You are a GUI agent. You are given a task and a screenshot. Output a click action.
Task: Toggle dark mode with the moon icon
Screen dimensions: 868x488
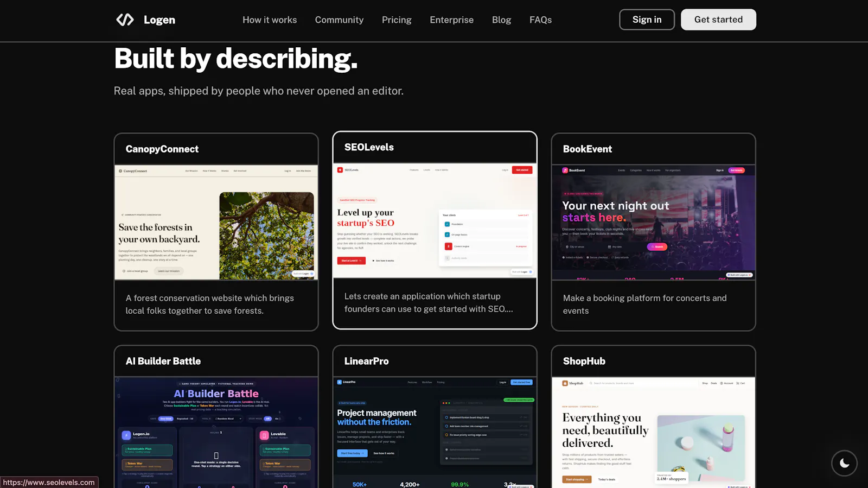(x=844, y=463)
